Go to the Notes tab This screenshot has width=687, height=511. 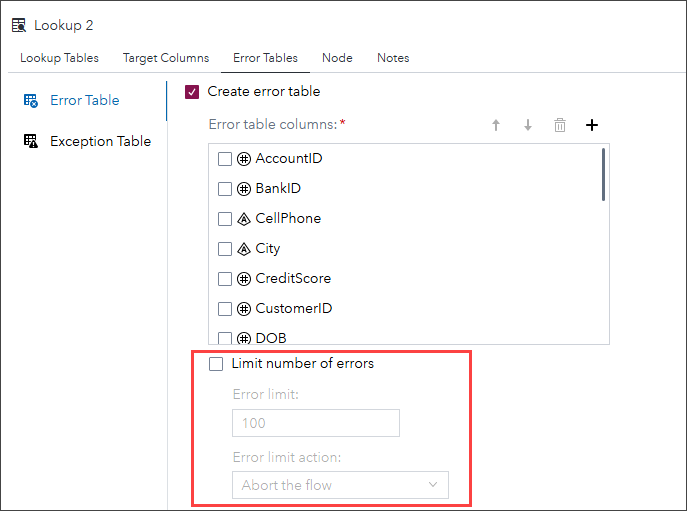tap(393, 58)
